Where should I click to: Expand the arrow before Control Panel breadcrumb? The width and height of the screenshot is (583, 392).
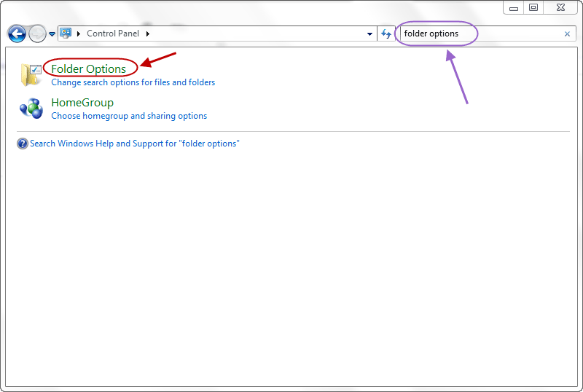79,34
